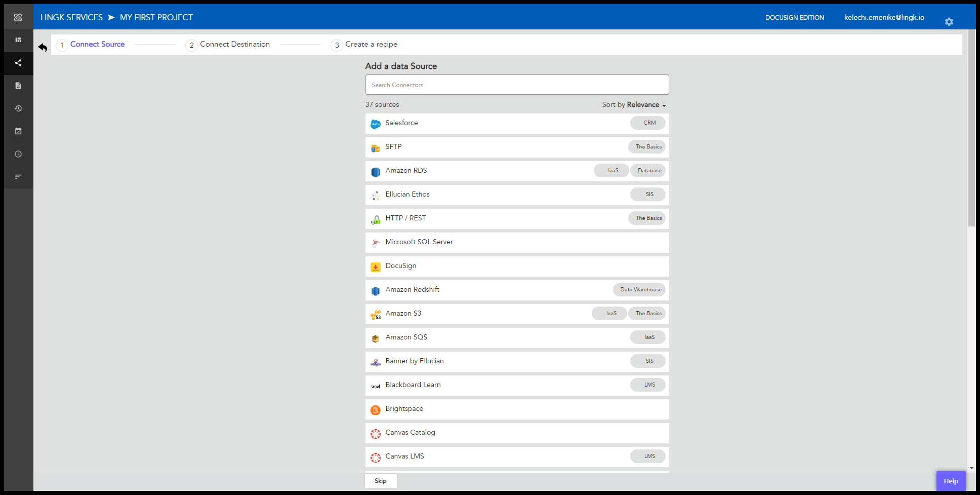Open the sort lines icon in sidebar
Screen dimensions: 980x495
click(x=18, y=177)
